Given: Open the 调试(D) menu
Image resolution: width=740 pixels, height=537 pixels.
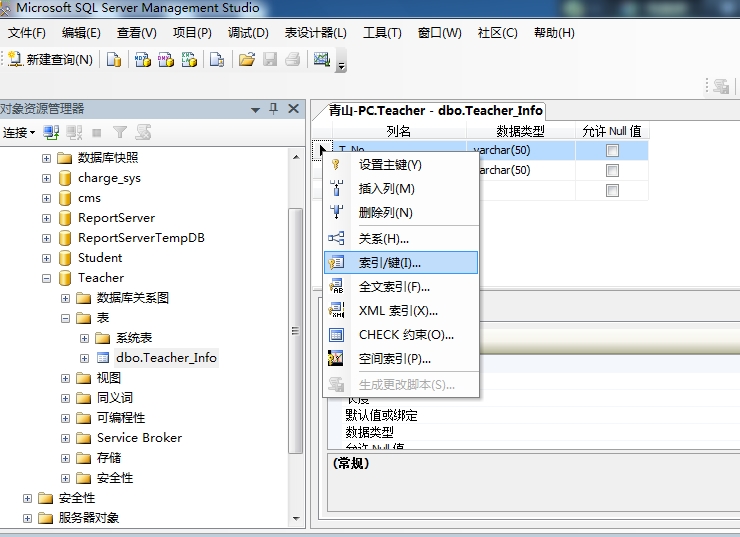Looking at the screenshot, I should [248, 33].
